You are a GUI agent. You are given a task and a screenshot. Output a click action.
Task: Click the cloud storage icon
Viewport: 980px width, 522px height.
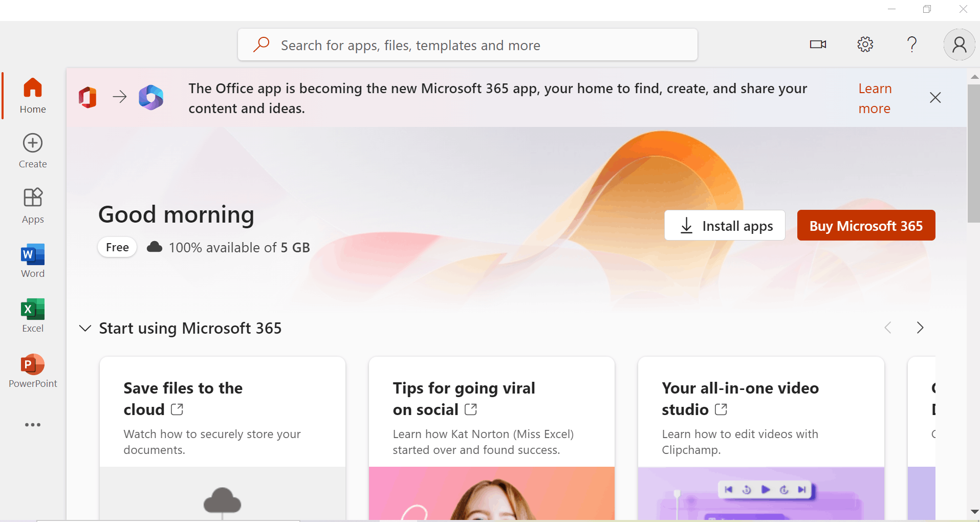(x=155, y=247)
